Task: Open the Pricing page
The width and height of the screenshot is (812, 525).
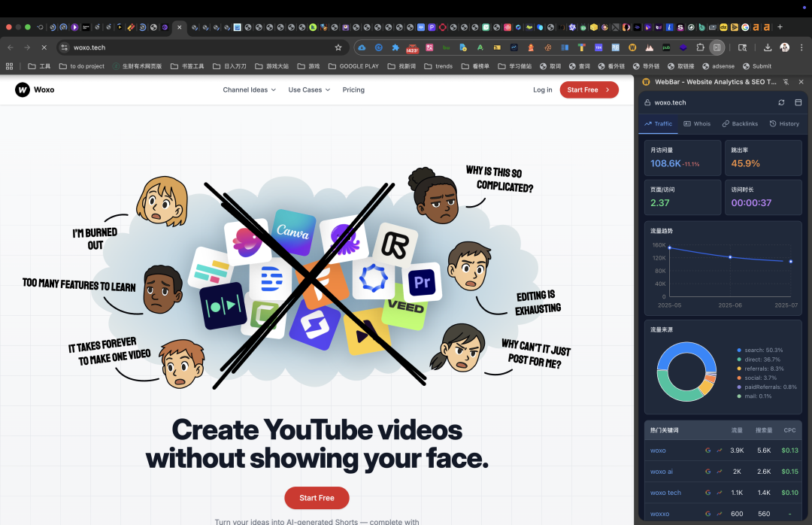Action: pos(353,90)
